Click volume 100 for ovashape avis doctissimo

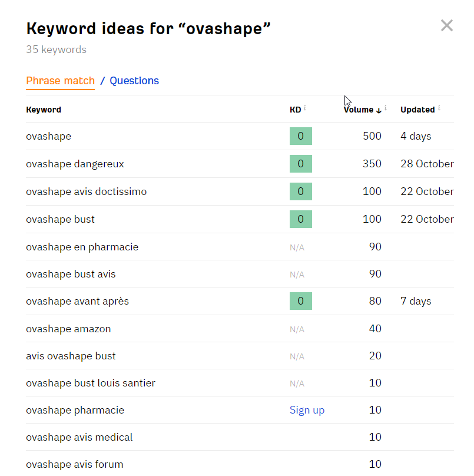click(372, 191)
